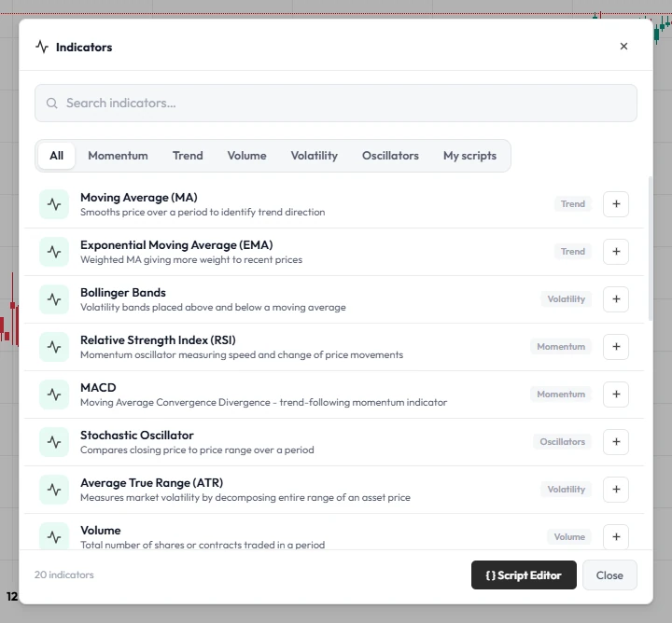Add the Volume indicator
Viewport: 672px width, 623px height.
pos(616,537)
